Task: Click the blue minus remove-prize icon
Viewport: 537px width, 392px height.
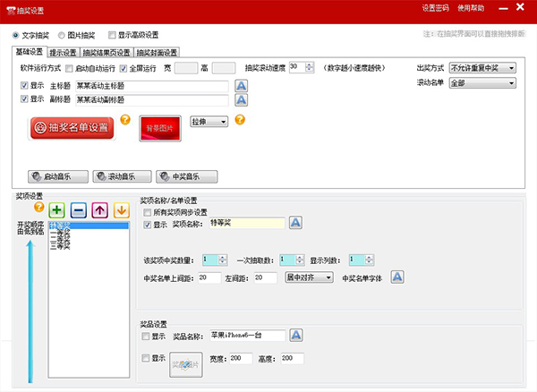Action: (78, 210)
